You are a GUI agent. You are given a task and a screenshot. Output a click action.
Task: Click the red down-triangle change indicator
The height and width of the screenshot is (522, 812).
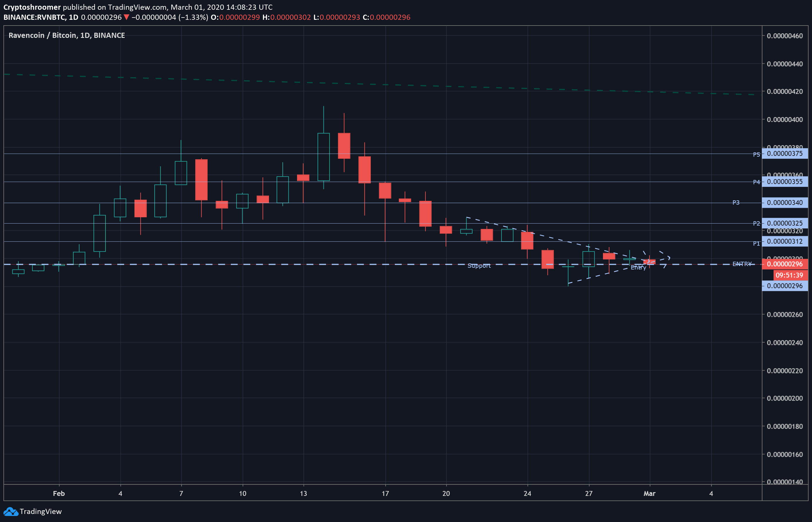(126, 17)
